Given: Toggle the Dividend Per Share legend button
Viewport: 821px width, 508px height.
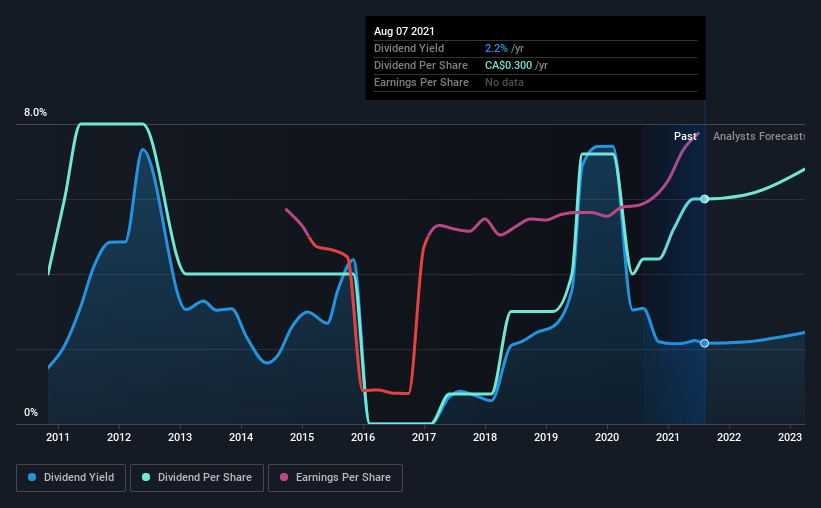Looking at the screenshot, I should [197, 478].
